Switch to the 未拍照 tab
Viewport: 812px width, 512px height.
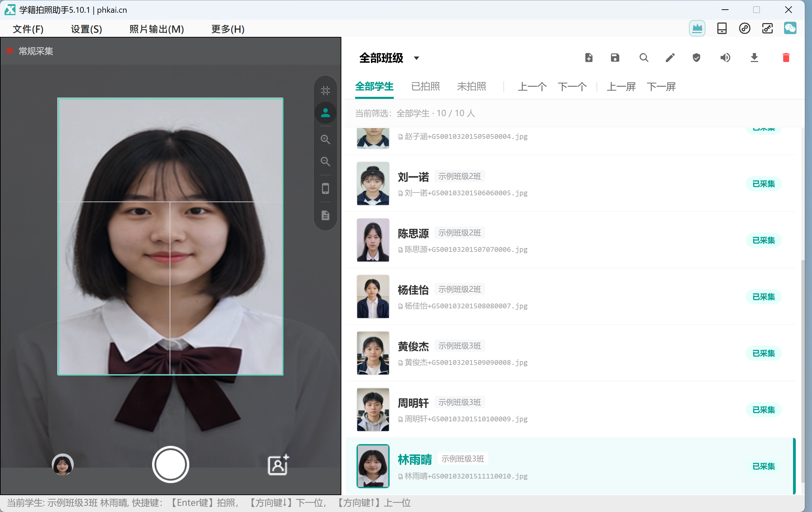(x=471, y=86)
